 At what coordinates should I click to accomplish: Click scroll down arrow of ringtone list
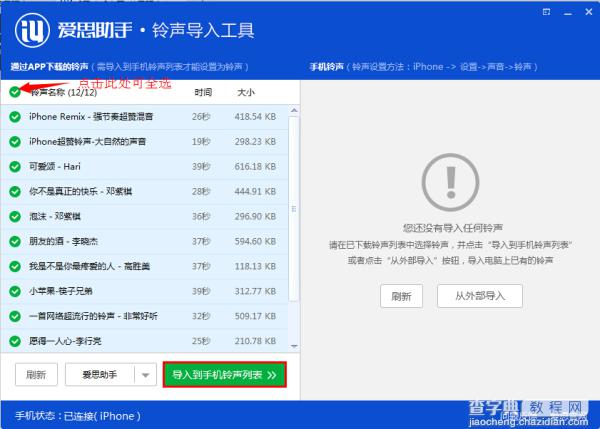coord(294,346)
